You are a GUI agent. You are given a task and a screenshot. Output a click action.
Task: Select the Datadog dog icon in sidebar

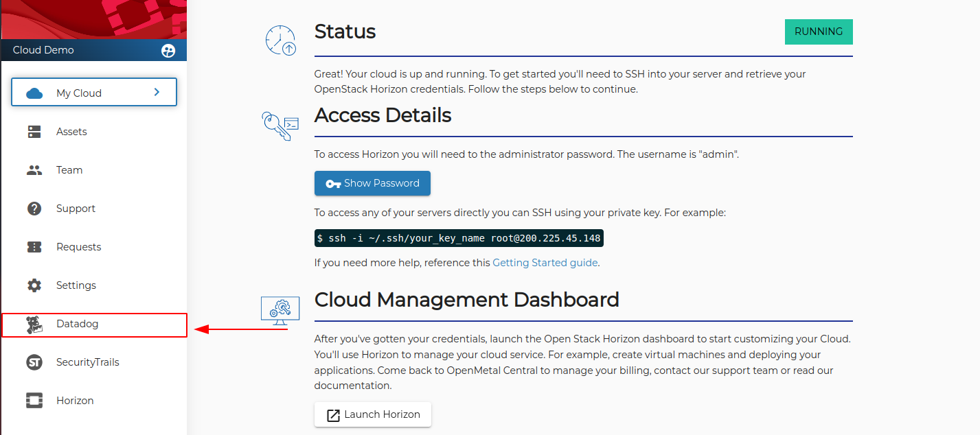34,323
